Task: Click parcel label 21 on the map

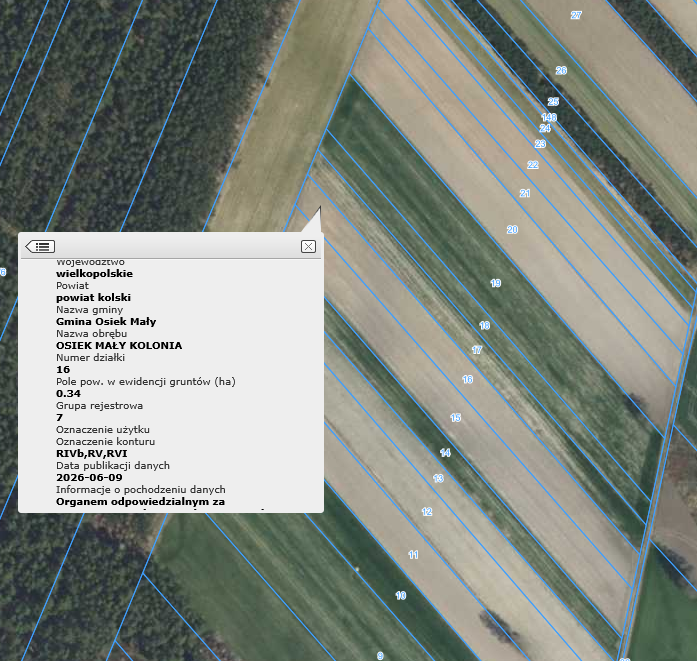Action: click(525, 193)
